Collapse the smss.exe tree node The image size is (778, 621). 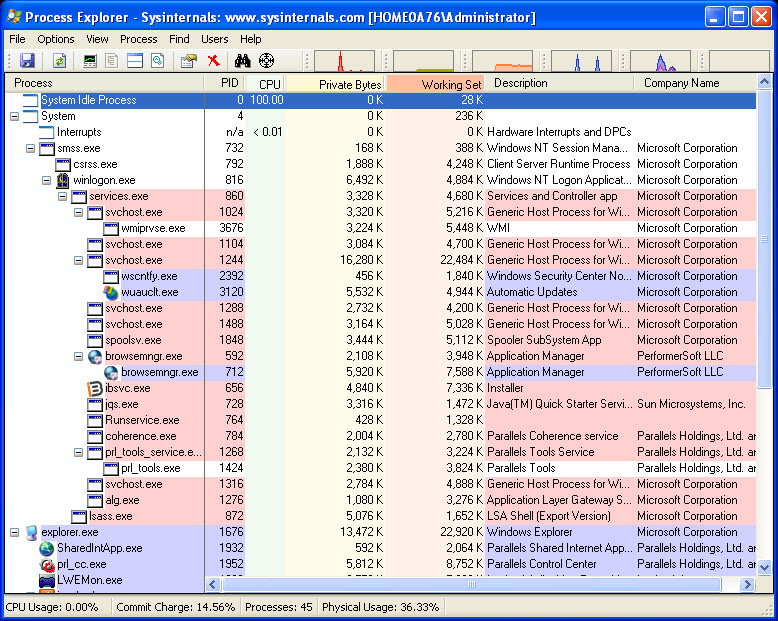click(x=30, y=148)
